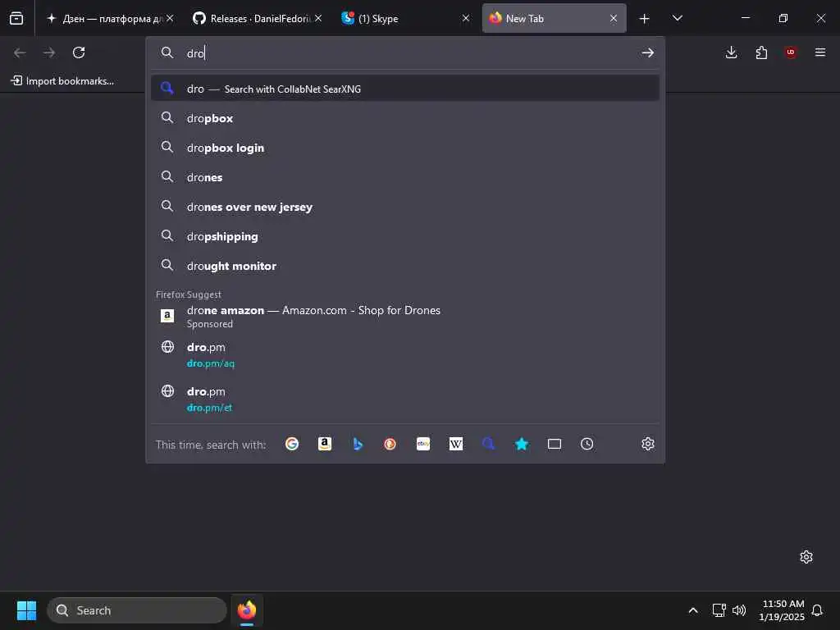The height and width of the screenshot is (630, 840).
Task: Open the dro.pm/aq history result
Action: (x=405, y=354)
